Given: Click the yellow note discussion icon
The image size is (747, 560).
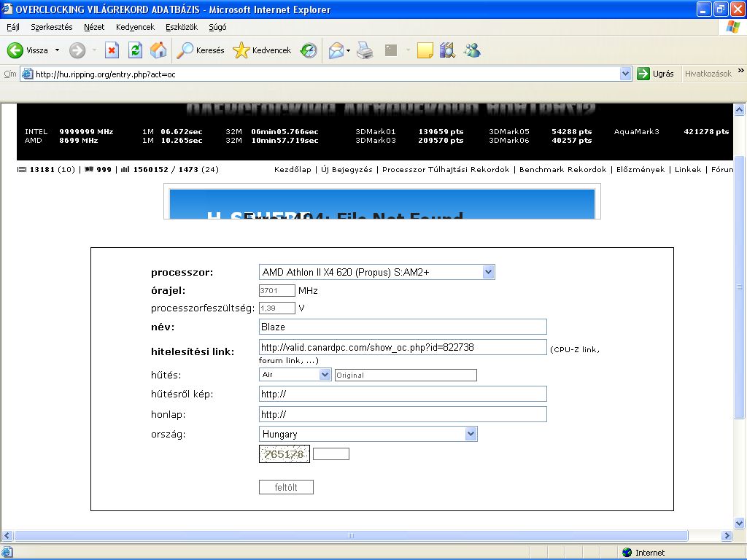Looking at the screenshot, I should click(425, 50).
